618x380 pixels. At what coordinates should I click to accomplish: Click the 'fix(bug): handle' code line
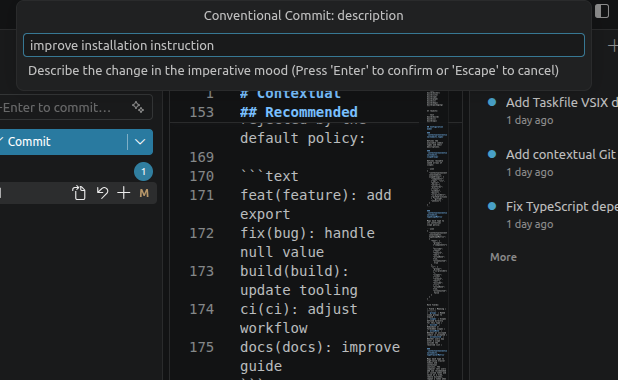point(307,233)
